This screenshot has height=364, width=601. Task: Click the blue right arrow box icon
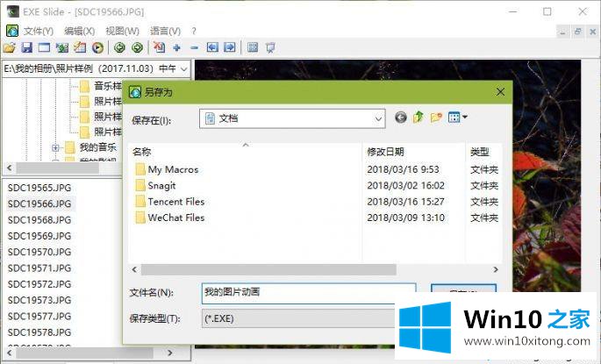pyautogui.click(x=230, y=47)
